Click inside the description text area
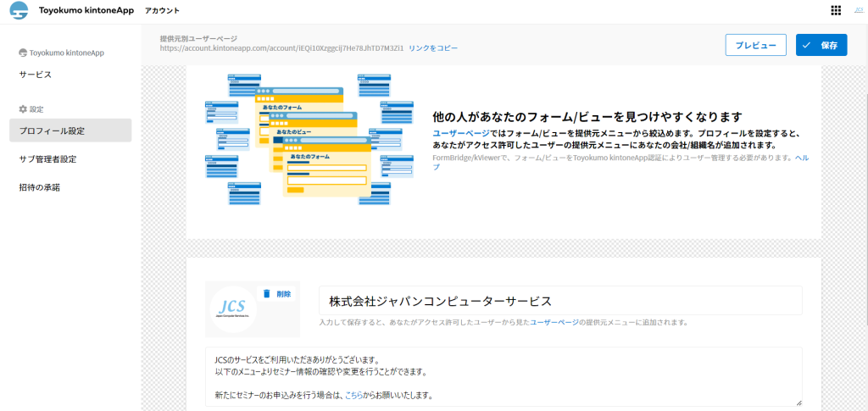The width and height of the screenshot is (868, 411). 504,377
